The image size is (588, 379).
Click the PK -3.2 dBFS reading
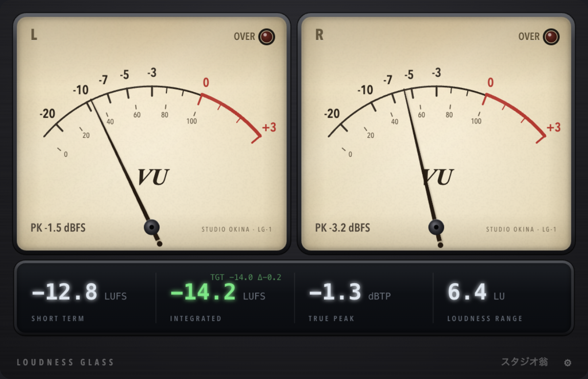tap(343, 228)
